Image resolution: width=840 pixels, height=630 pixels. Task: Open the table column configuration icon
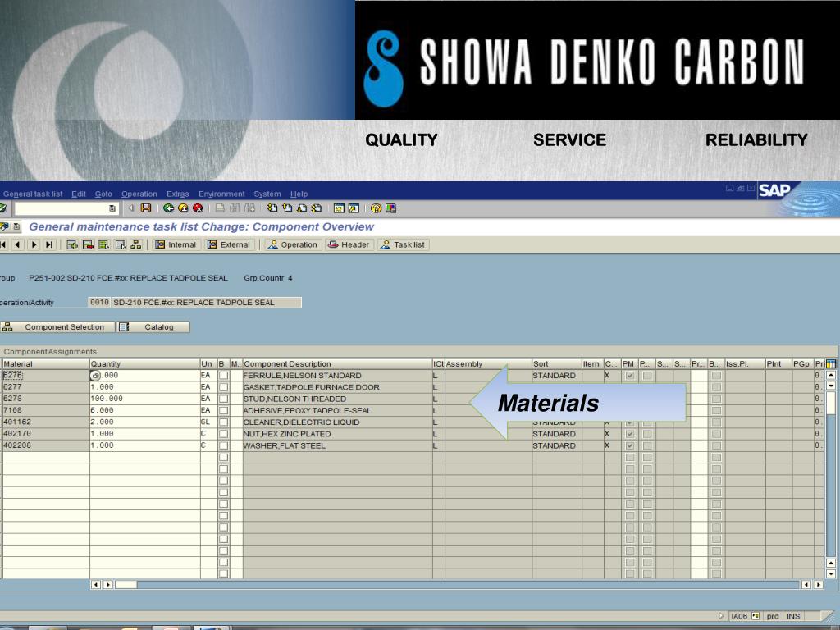(x=831, y=363)
